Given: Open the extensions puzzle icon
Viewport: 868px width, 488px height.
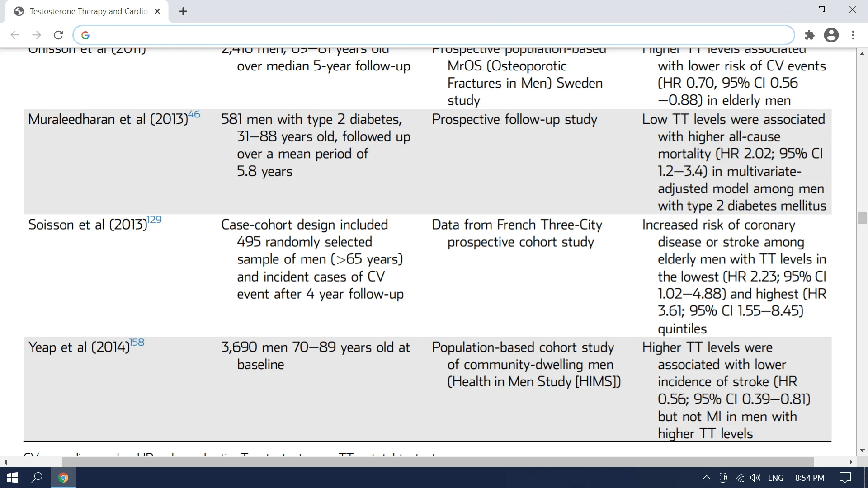Looking at the screenshot, I should tap(810, 35).
